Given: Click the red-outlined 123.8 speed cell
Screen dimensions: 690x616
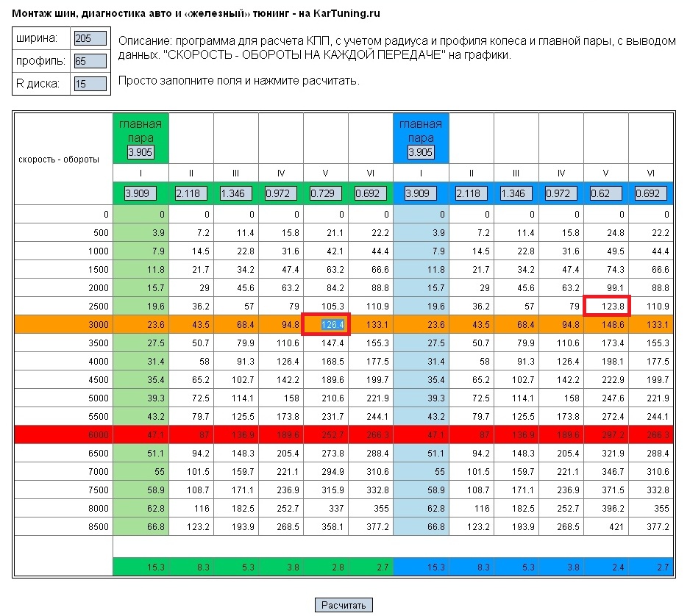Looking at the screenshot, I should [x=607, y=306].
